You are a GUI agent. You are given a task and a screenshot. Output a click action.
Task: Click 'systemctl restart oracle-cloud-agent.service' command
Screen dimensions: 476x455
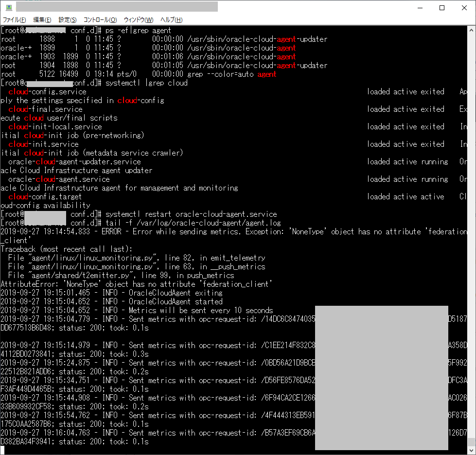(191, 214)
